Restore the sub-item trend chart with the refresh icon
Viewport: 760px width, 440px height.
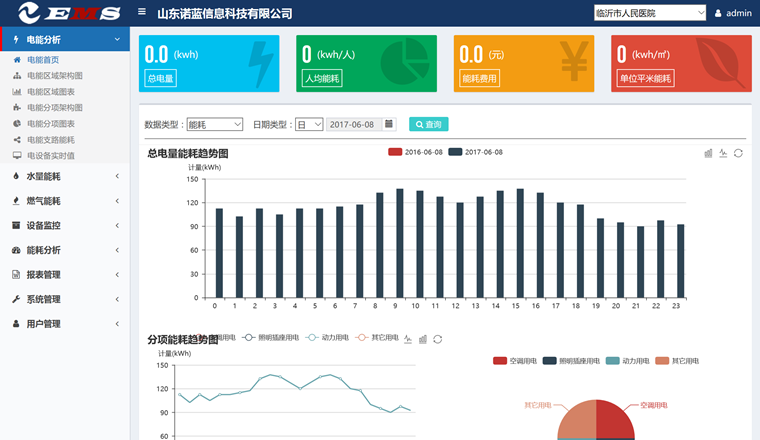(x=438, y=339)
